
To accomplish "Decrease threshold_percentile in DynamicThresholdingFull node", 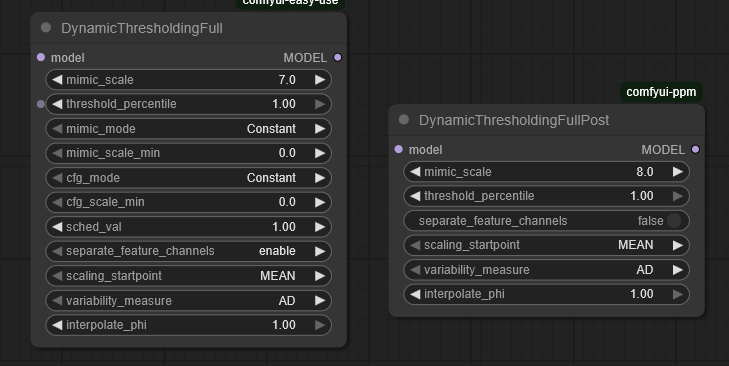I will tap(57, 104).
